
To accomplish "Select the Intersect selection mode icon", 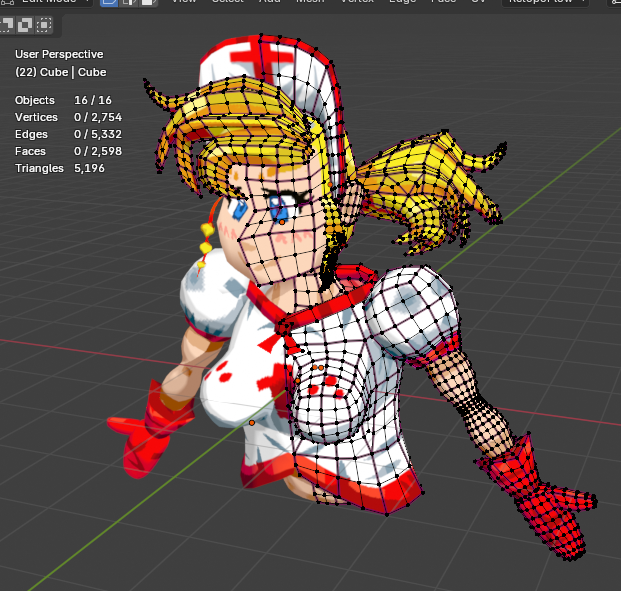I will point(44,25).
